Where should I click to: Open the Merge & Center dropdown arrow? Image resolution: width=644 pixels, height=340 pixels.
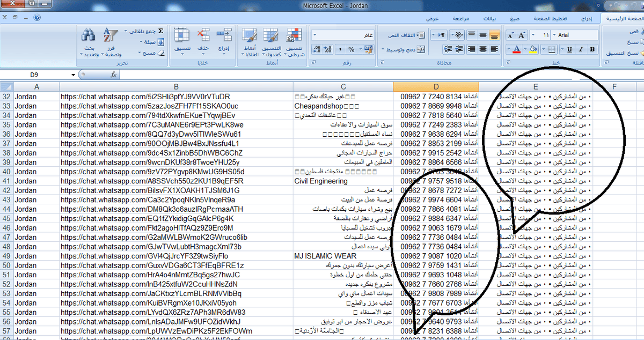384,49
